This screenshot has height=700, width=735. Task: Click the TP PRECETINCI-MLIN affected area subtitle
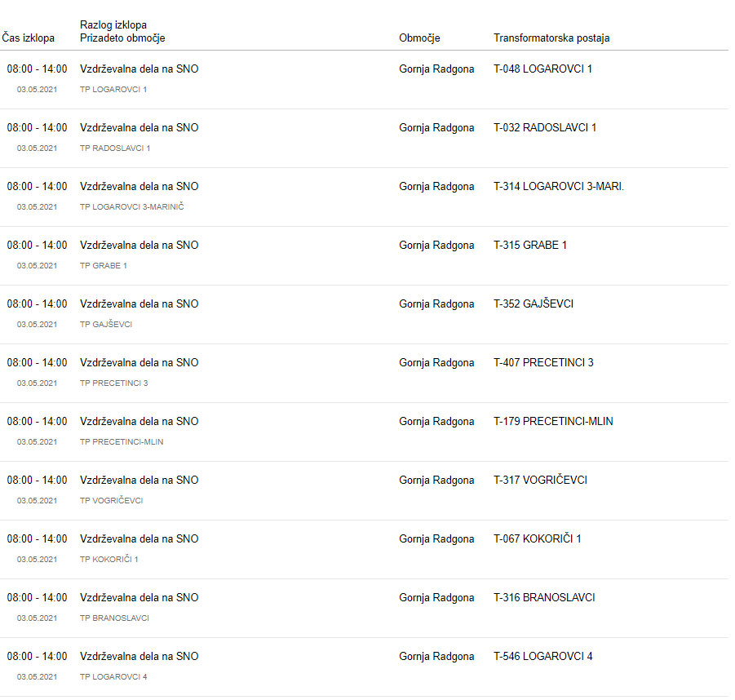pyautogui.click(x=122, y=442)
